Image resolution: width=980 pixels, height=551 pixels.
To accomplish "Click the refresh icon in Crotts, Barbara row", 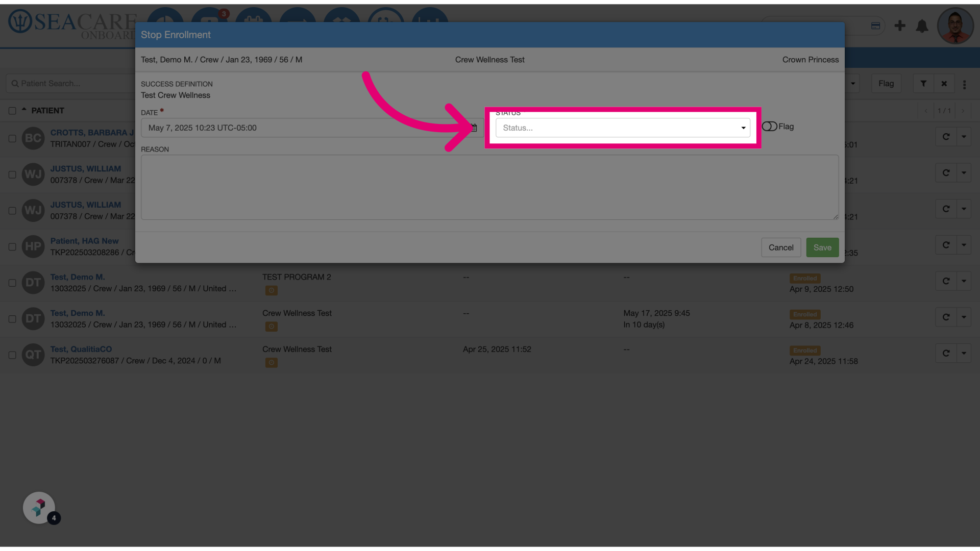I will pyautogui.click(x=946, y=137).
